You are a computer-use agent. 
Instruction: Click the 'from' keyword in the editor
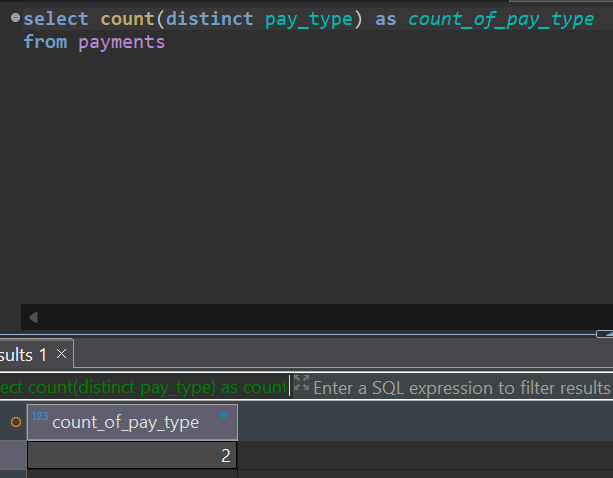[45, 42]
